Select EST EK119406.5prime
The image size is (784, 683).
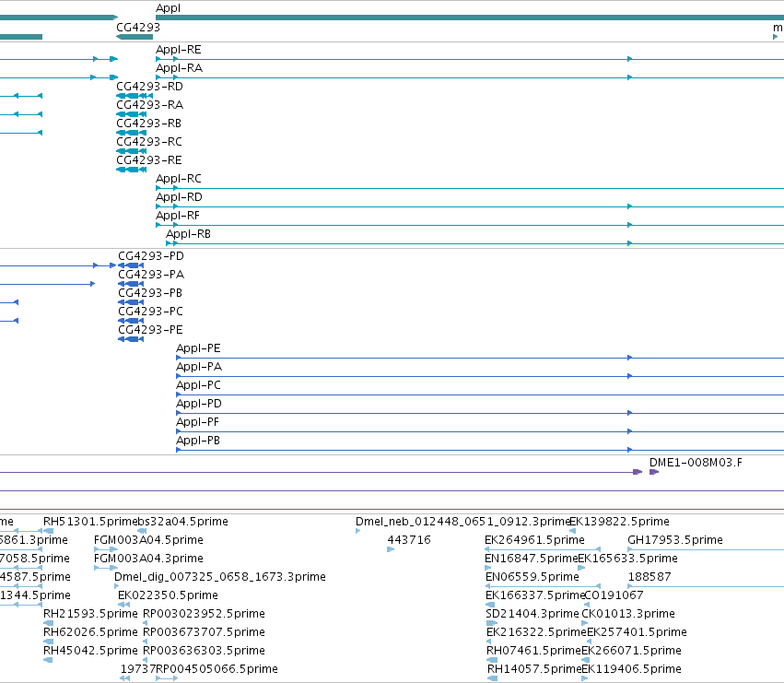tap(631, 670)
